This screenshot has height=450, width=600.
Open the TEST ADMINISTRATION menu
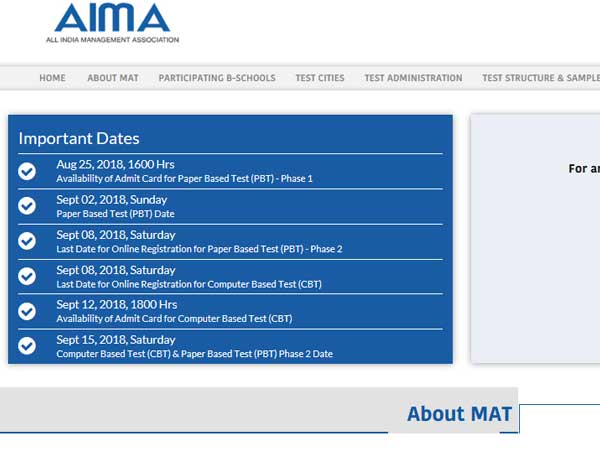(x=413, y=78)
